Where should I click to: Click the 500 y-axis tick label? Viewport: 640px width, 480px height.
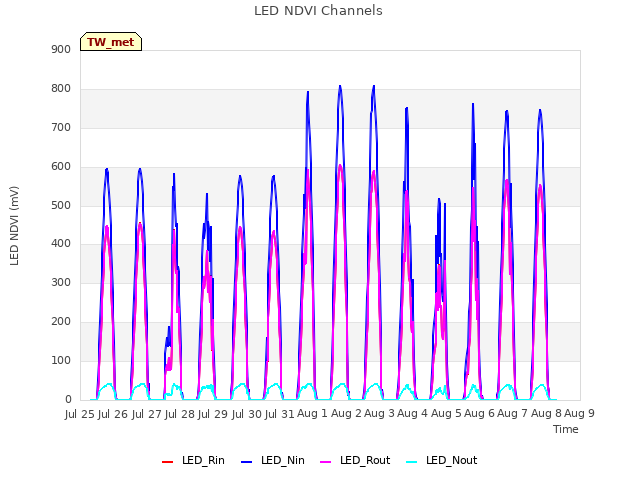61,206
